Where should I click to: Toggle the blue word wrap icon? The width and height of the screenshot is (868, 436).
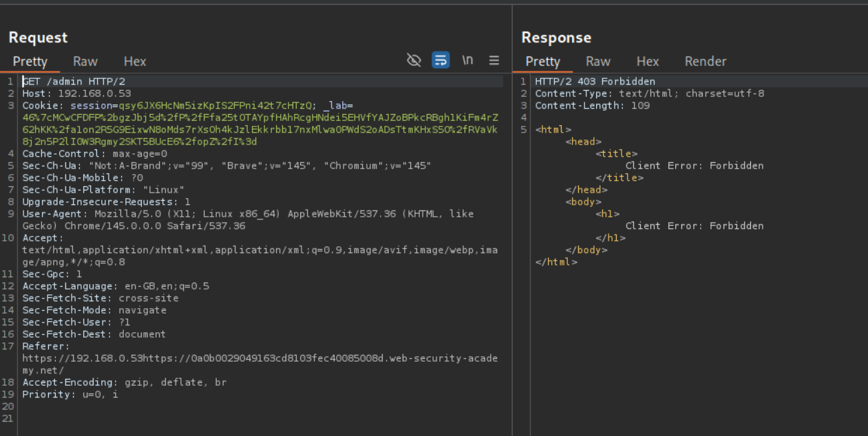pos(441,61)
